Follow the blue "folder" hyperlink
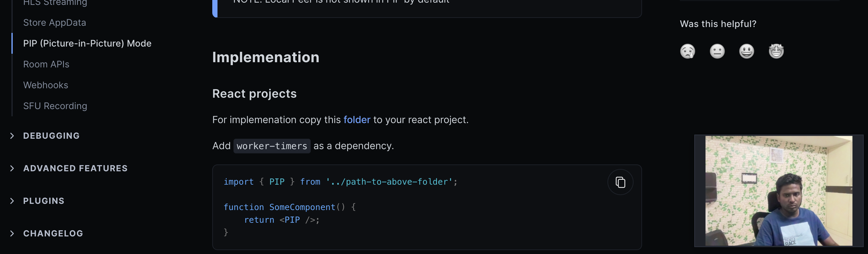 tap(357, 120)
